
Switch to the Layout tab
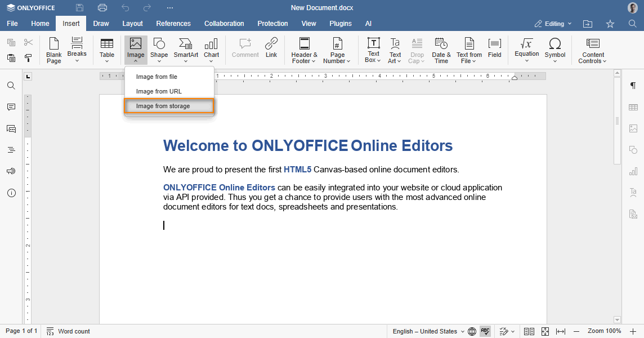pyautogui.click(x=133, y=24)
